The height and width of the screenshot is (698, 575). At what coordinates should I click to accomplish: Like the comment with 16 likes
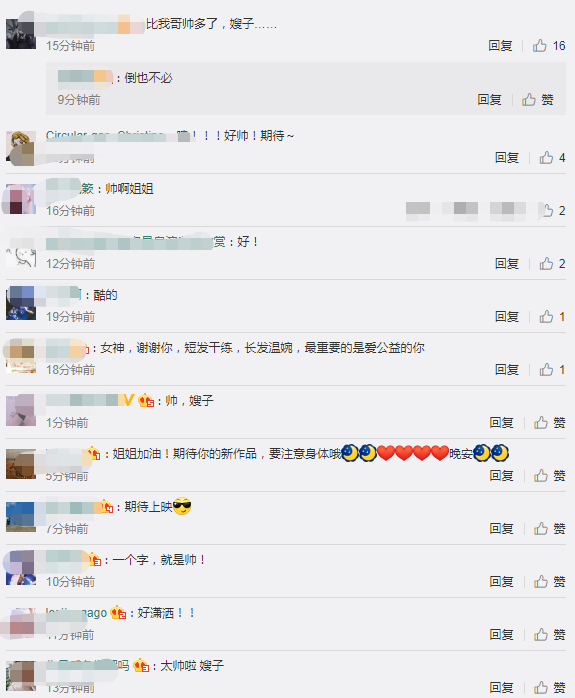pyautogui.click(x=549, y=45)
